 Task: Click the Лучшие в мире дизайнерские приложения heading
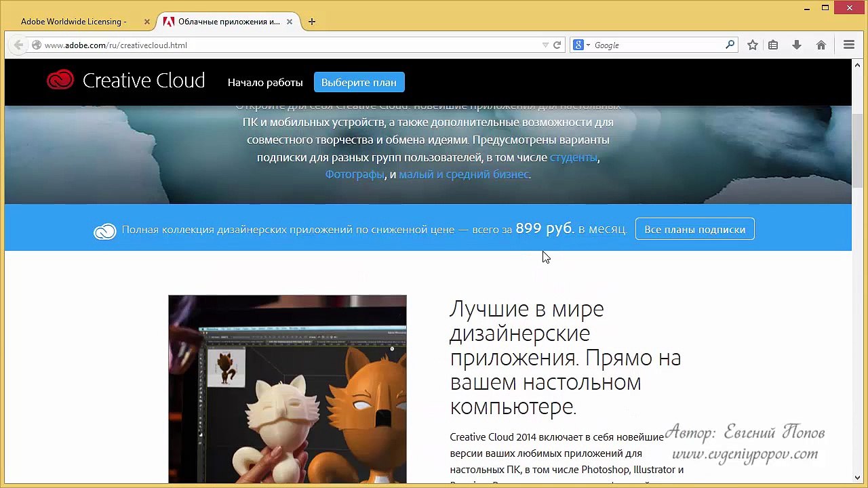(565, 357)
